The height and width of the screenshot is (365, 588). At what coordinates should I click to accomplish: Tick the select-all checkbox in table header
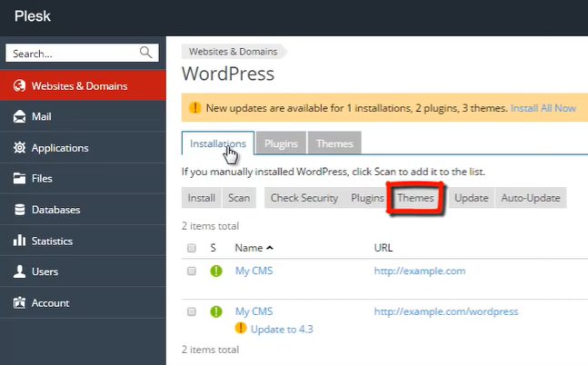coord(192,248)
